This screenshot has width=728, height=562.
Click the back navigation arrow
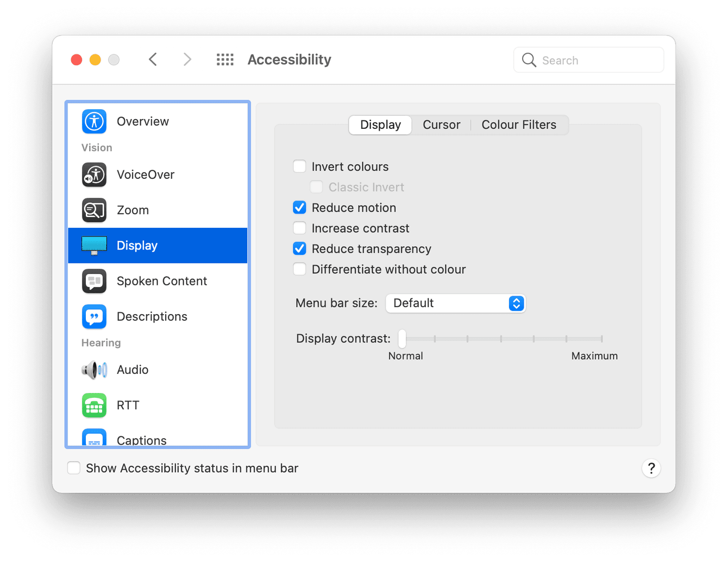point(153,59)
